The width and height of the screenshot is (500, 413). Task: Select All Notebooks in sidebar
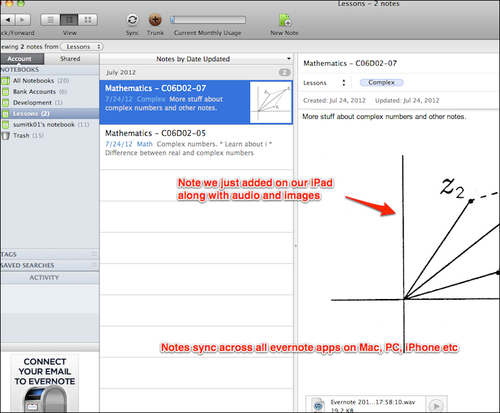pyautogui.click(x=50, y=81)
